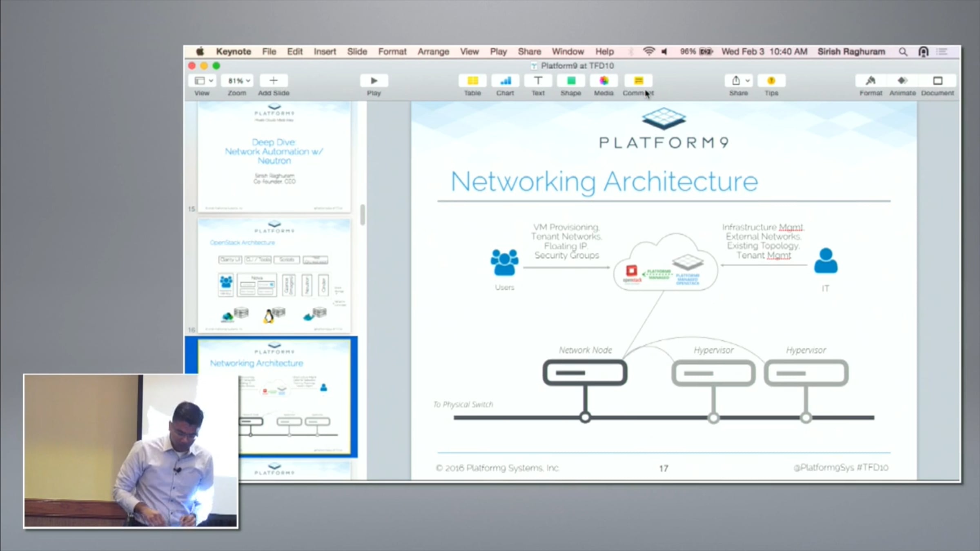Insert a Shape

(x=571, y=81)
